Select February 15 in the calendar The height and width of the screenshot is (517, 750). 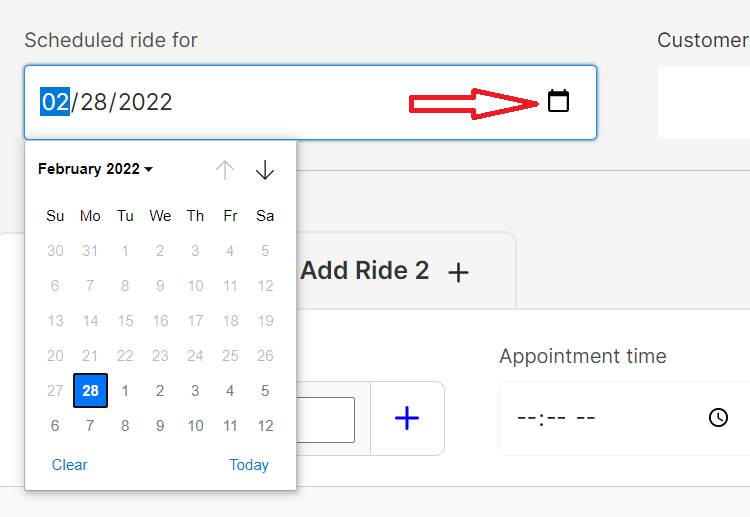click(125, 321)
